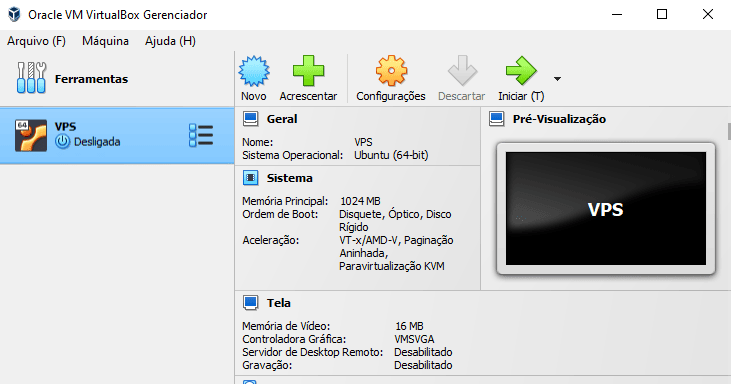733x385 pixels.
Task: Click the '1024 MB' memory value
Action: click(x=360, y=201)
